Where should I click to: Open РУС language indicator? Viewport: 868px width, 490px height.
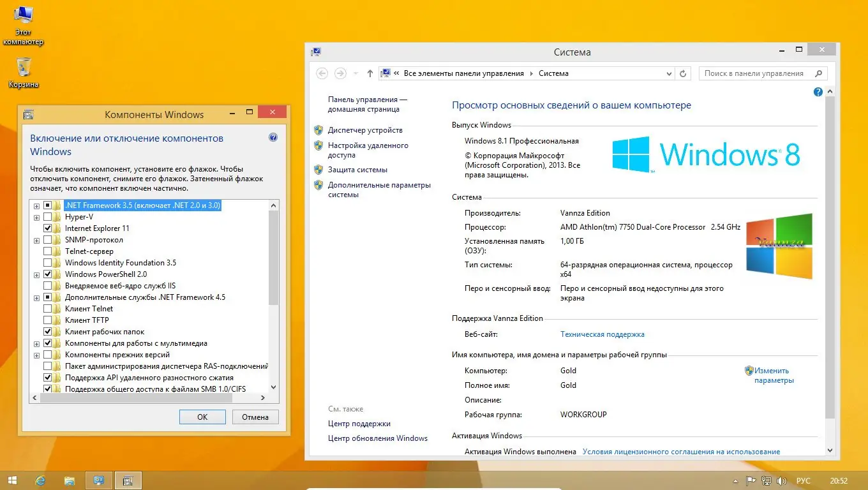[x=804, y=480]
